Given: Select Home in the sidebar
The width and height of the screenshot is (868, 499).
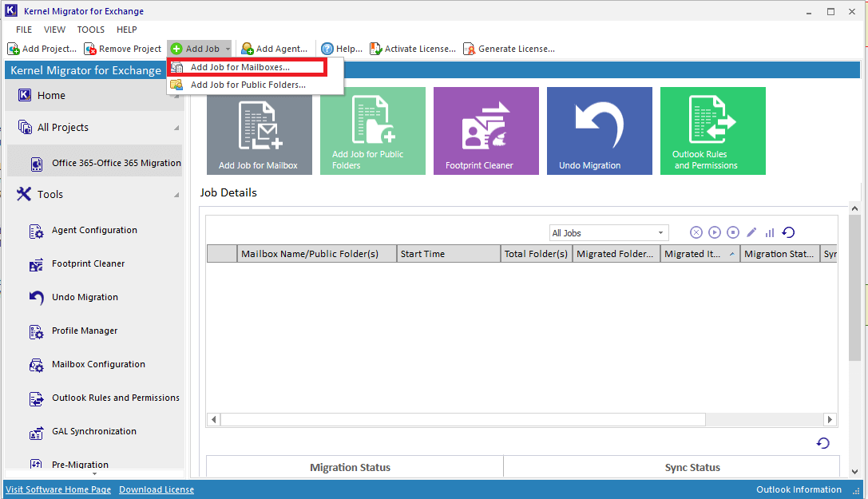Looking at the screenshot, I should (94, 96).
